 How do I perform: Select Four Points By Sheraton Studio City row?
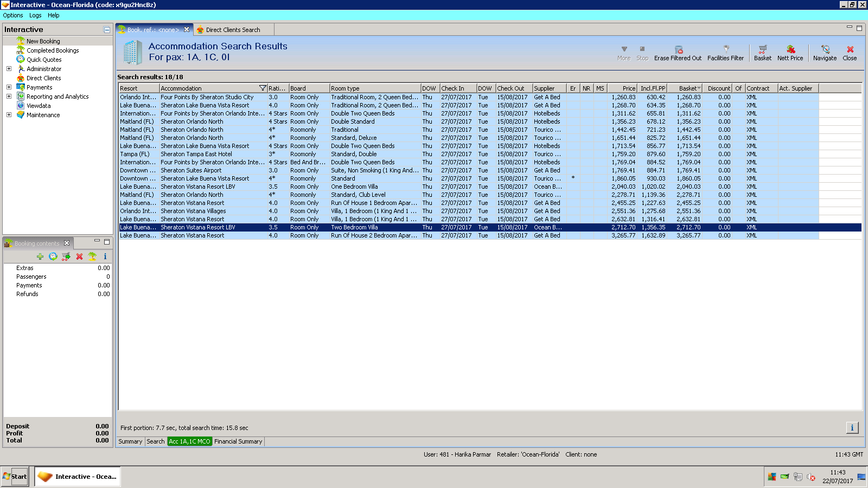[490, 97]
